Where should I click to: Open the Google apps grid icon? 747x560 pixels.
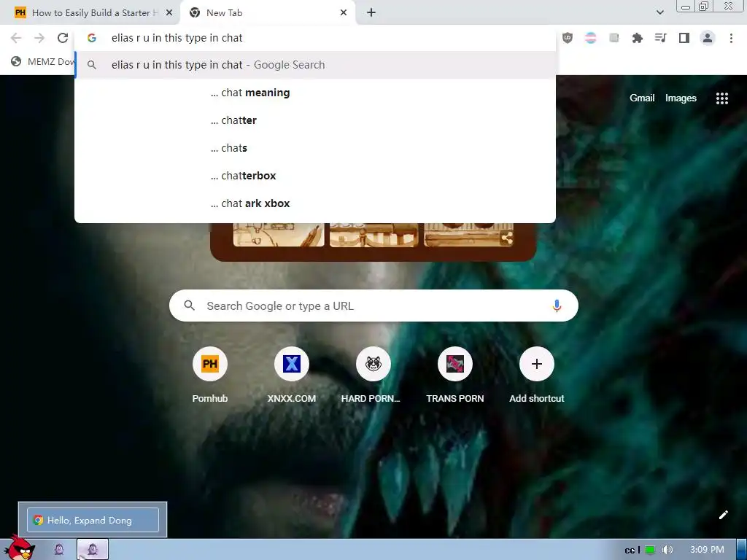721,98
